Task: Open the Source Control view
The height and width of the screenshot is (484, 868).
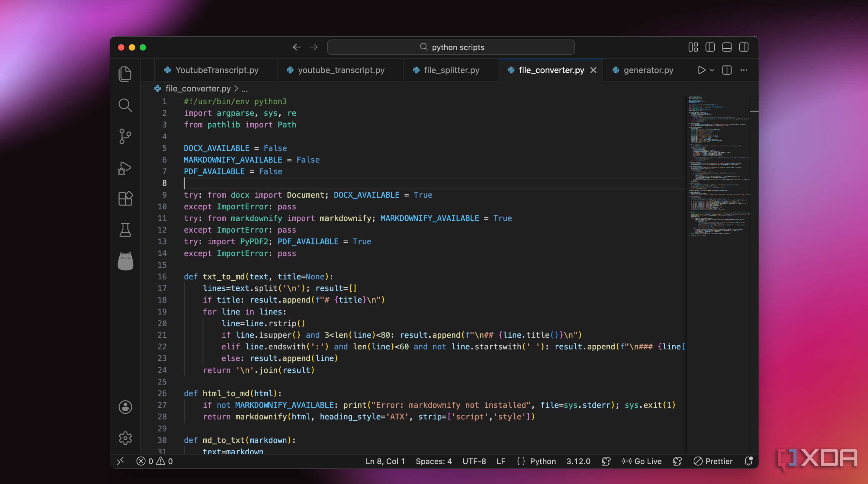Action: tap(125, 136)
